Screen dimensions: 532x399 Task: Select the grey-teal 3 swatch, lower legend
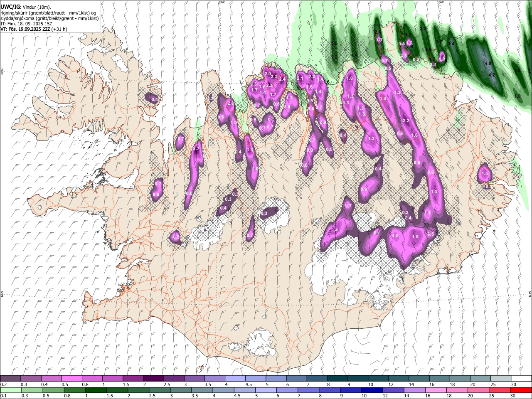[x=180, y=390]
